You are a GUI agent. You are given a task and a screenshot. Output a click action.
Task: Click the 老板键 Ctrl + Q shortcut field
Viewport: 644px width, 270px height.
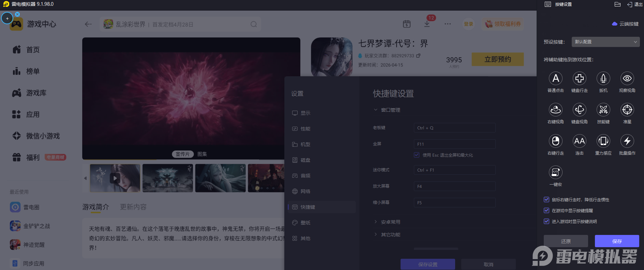[x=454, y=128]
